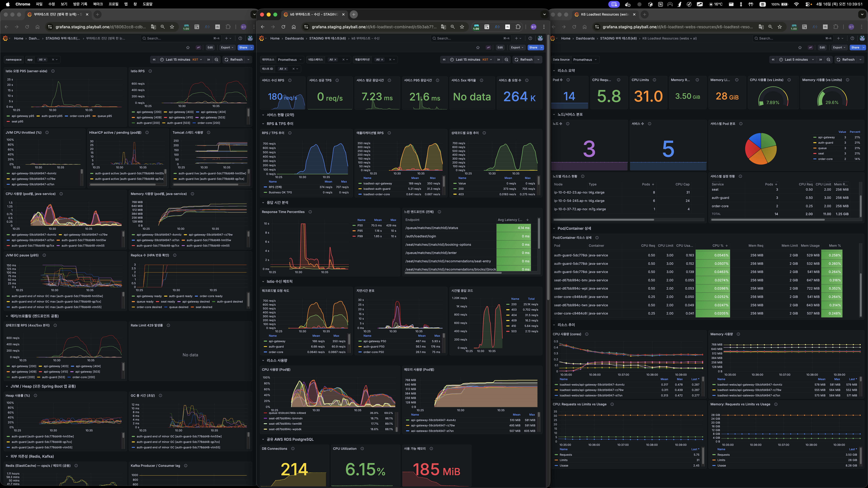
Task: Click Edit button in middle dashboard
Action: click(x=500, y=47)
